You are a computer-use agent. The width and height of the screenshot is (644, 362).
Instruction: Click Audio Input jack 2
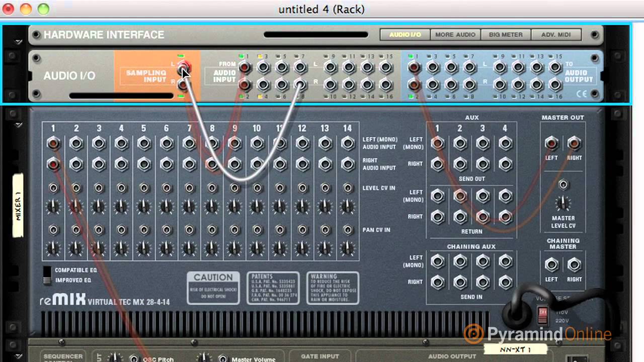(245, 84)
